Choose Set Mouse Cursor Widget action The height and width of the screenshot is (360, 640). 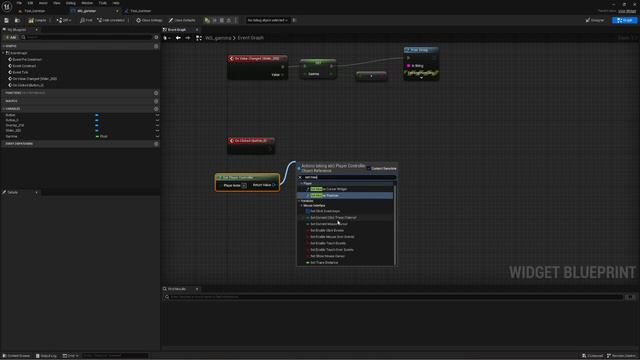[329, 189]
